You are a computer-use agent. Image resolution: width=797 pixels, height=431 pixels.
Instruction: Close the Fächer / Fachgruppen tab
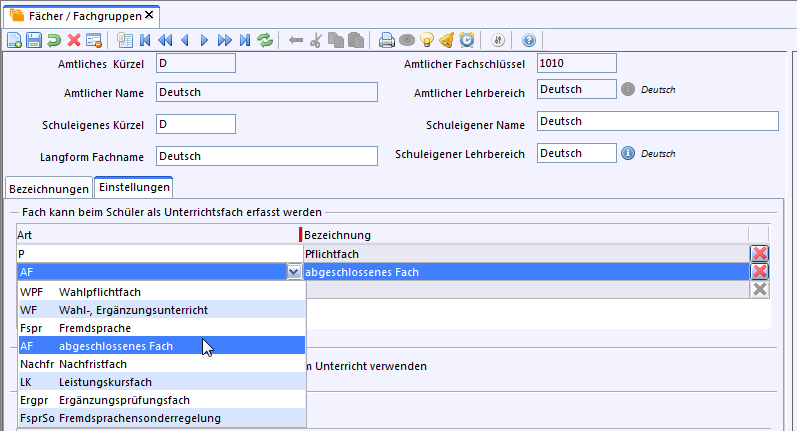point(150,15)
